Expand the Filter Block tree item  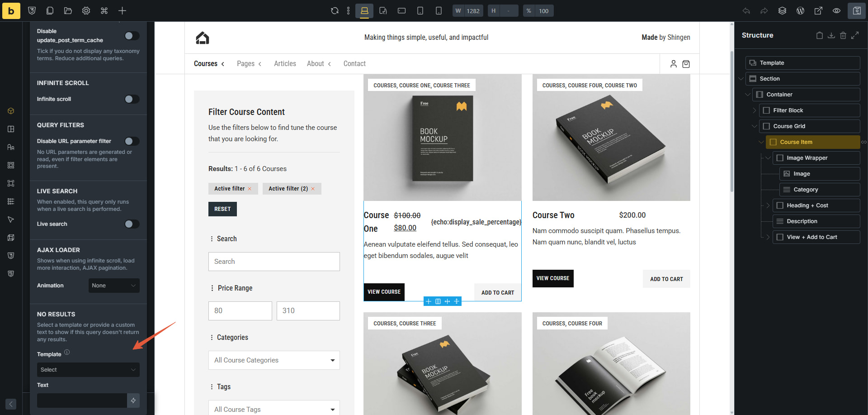click(755, 110)
